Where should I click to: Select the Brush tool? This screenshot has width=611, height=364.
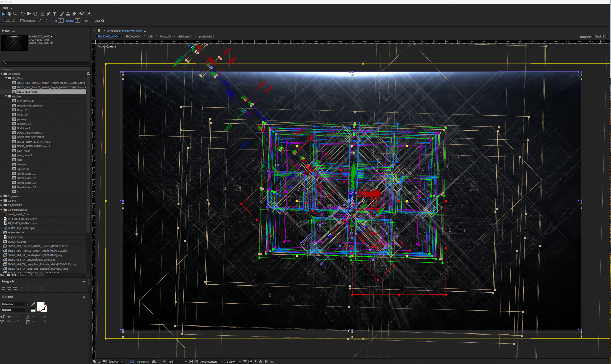62,14
